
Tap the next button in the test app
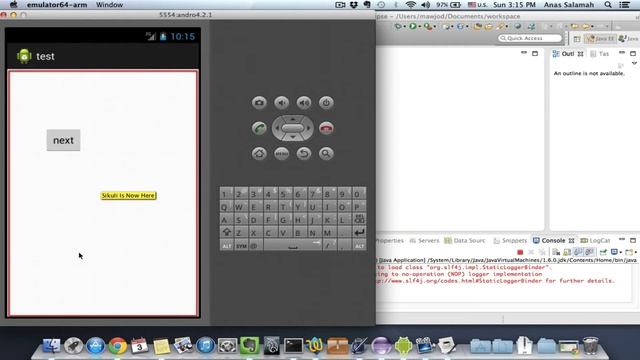(x=63, y=140)
